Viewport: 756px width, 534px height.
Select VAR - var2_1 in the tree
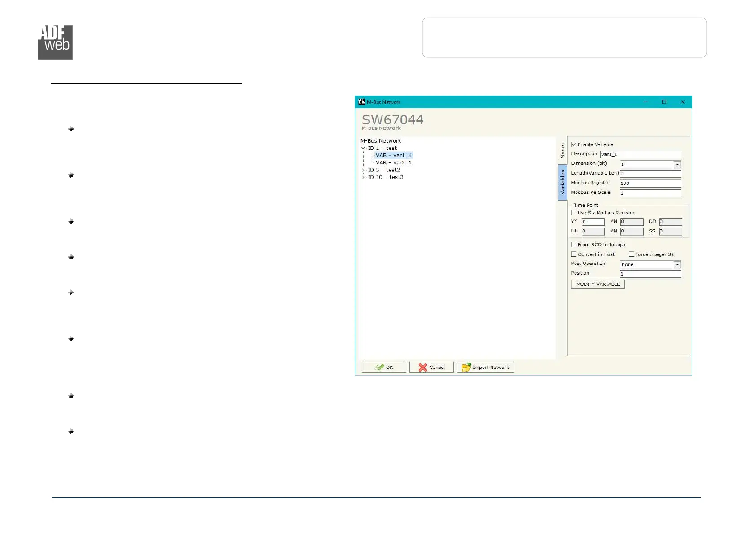[x=393, y=162]
